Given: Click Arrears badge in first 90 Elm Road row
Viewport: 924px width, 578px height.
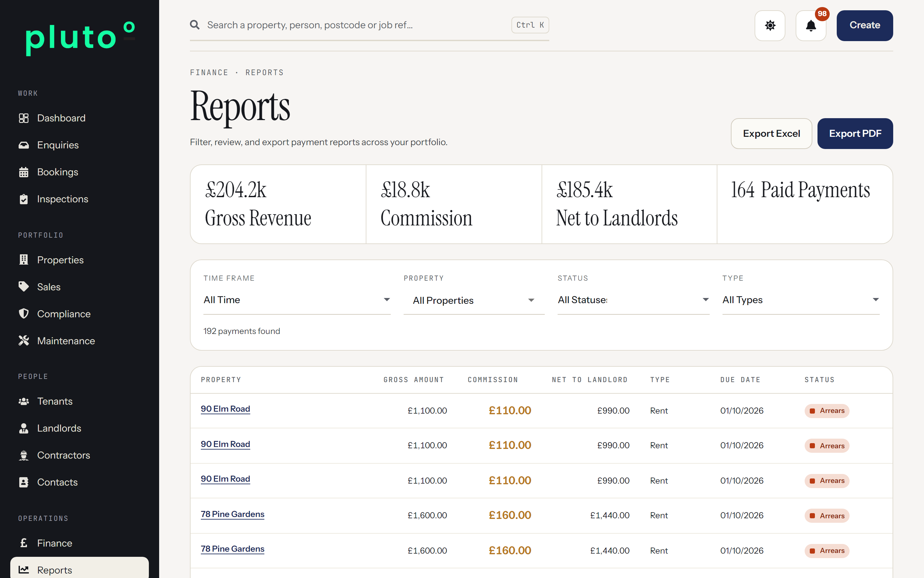Looking at the screenshot, I should click(827, 411).
